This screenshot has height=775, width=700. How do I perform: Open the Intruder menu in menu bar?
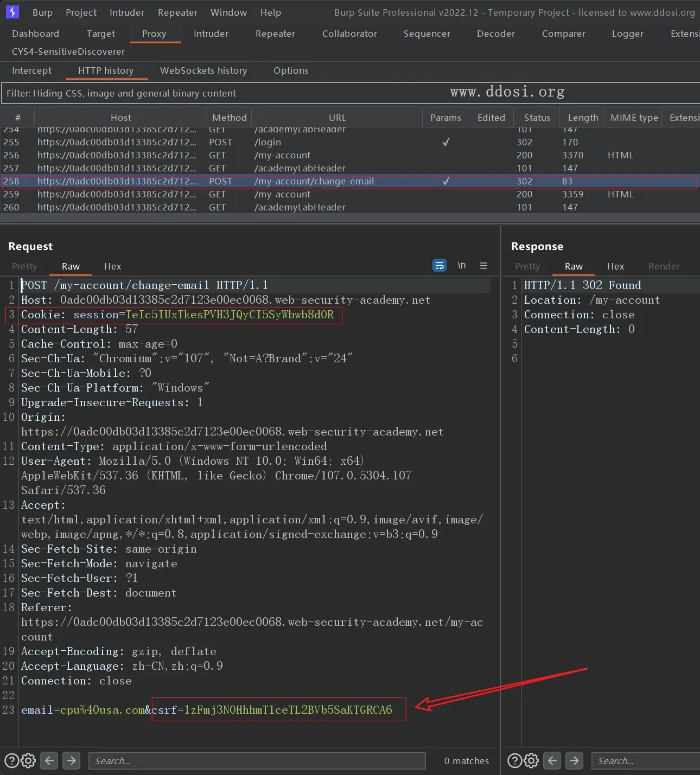click(x=126, y=12)
